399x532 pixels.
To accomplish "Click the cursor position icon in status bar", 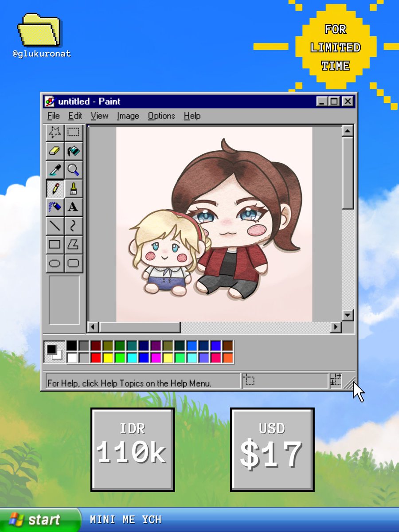I will [x=250, y=380].
